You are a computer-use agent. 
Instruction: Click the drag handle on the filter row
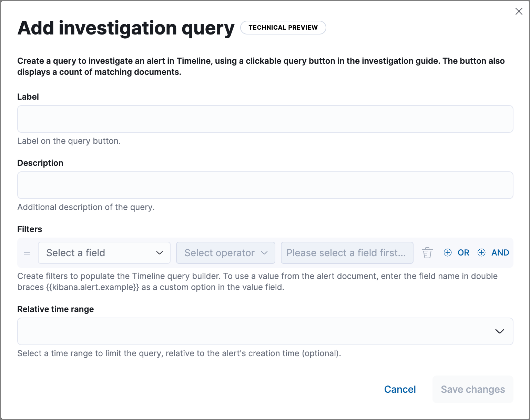pos(27,253)
